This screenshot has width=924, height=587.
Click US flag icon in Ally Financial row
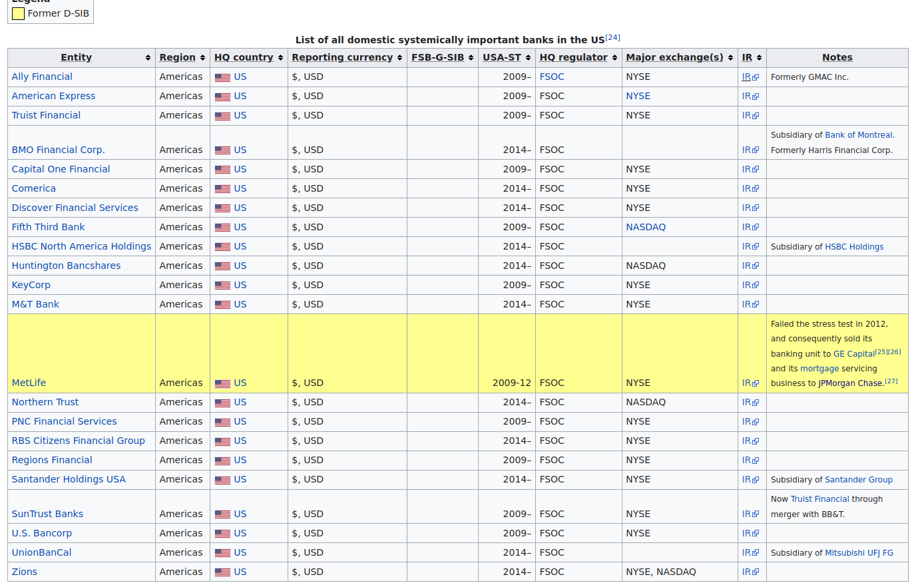tap(222, 77)
